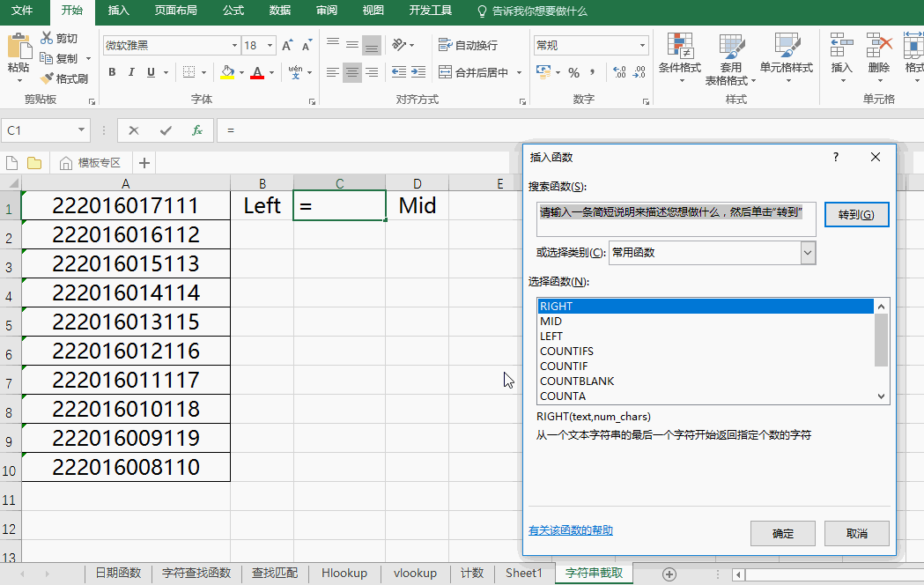Click the percent style icon
The image size is (924, 585).
coord(573,72)
